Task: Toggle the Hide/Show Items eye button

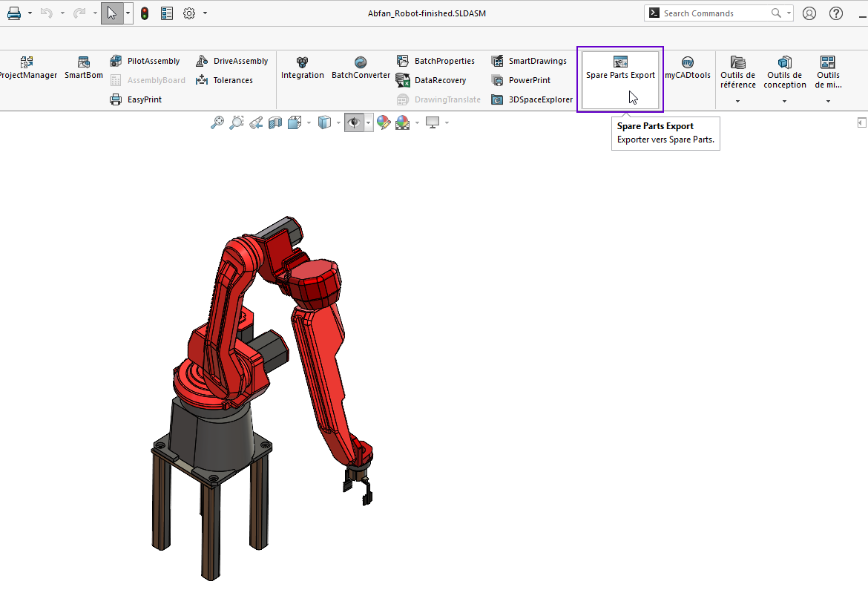Action: click(x=354, y=122)
